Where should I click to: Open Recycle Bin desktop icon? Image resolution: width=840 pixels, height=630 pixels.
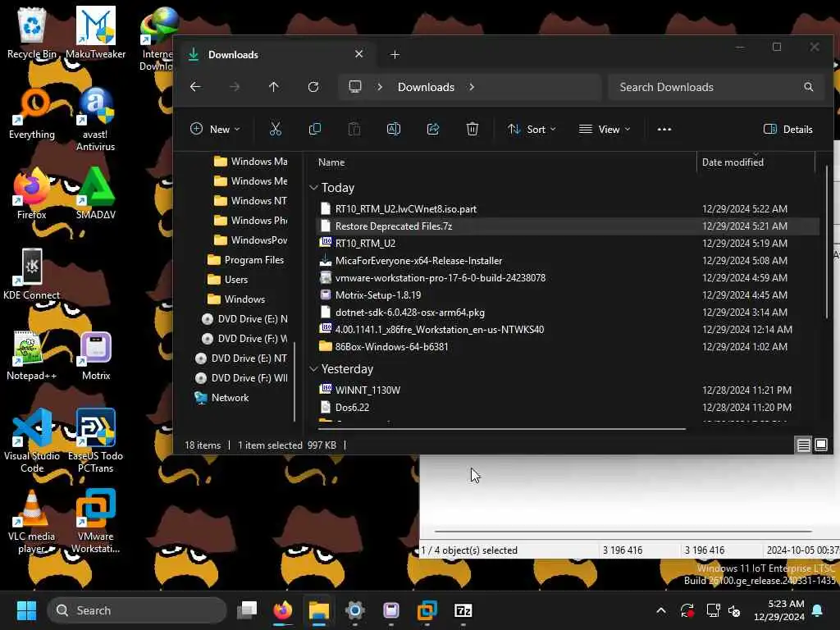pos(32,33)
